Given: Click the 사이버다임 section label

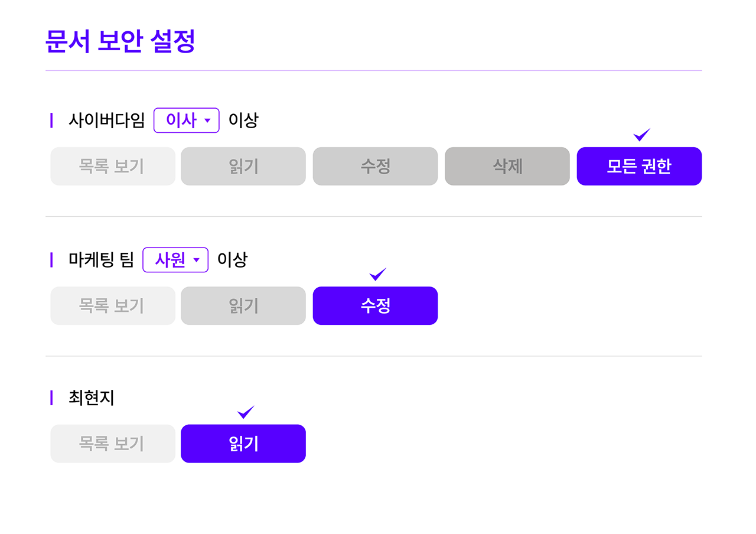Looking at the screenshot, I should pos(106,121).
